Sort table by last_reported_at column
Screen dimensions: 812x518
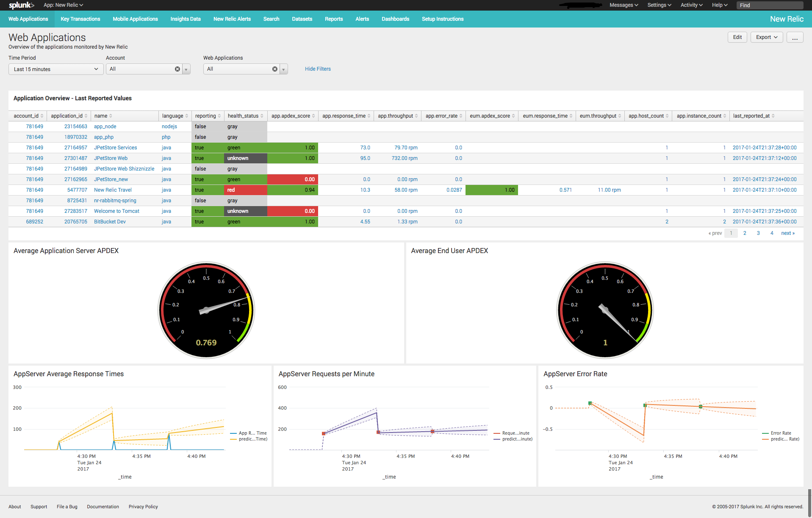click(x=754, y=116)
